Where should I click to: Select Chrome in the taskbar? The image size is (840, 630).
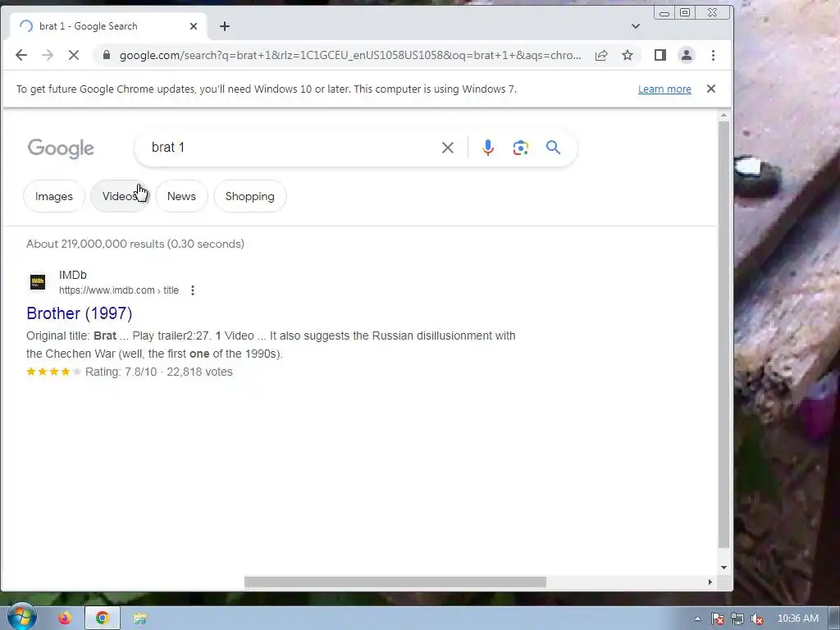click(103, 619)
